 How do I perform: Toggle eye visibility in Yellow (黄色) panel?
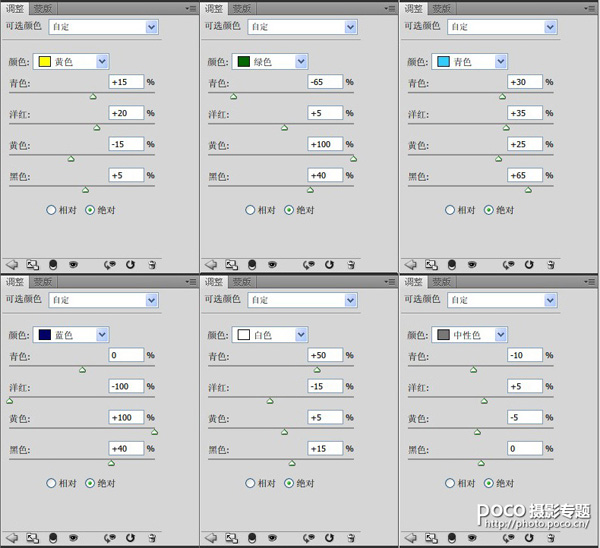[x=73, y=264]
